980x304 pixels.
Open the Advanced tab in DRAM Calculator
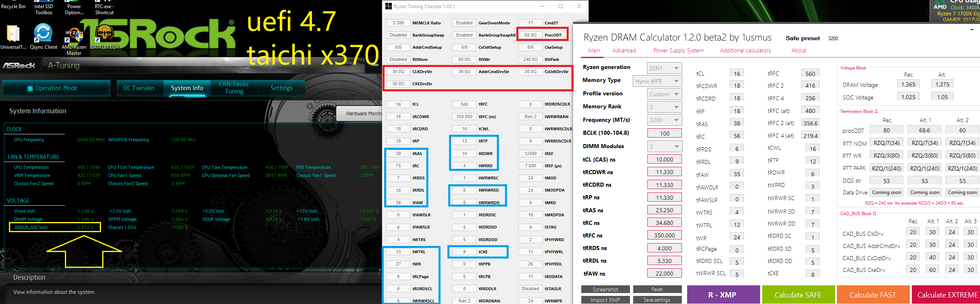[624, 50]
